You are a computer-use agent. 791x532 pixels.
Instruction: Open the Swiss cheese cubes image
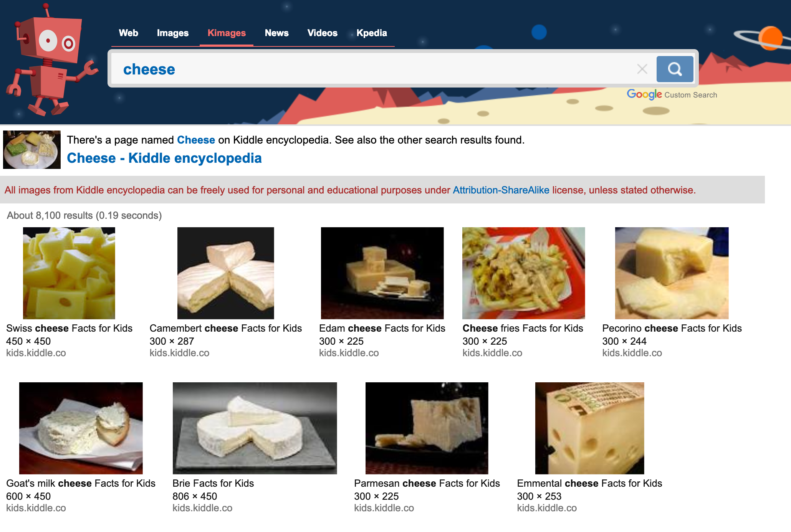pos(69,273)
